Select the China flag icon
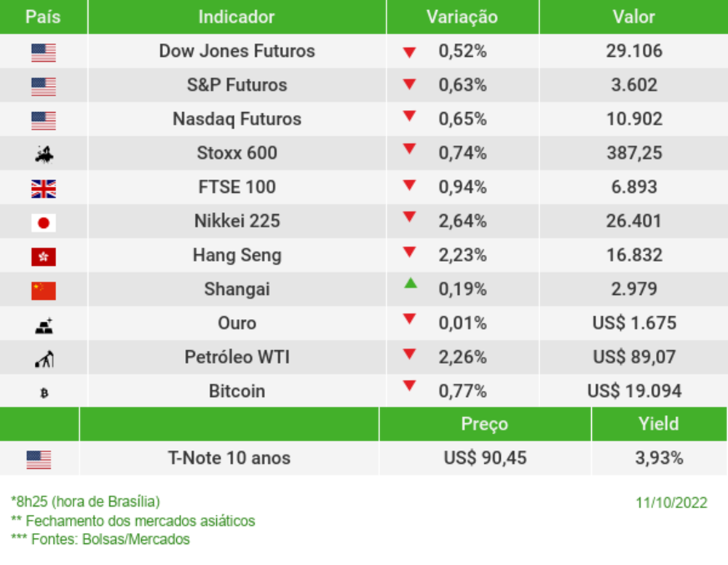The height and width of the screenshot is (565, 728). 44,291
